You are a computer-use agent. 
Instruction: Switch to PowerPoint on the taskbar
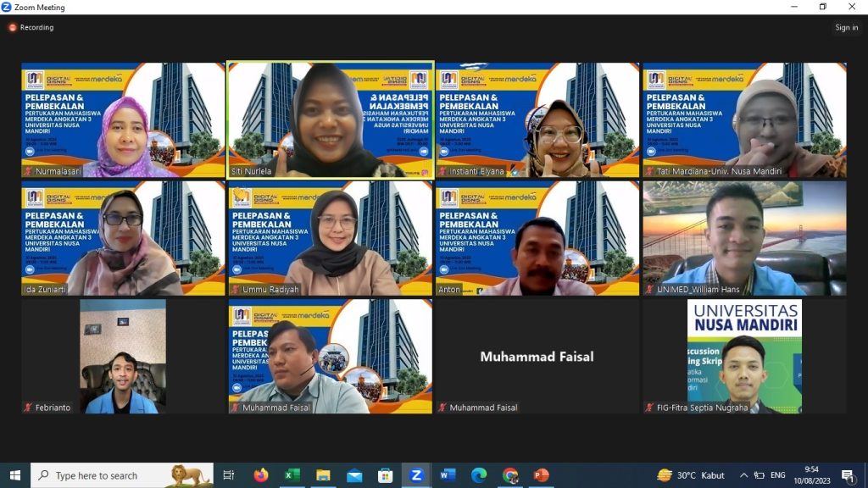coord(541,475)
